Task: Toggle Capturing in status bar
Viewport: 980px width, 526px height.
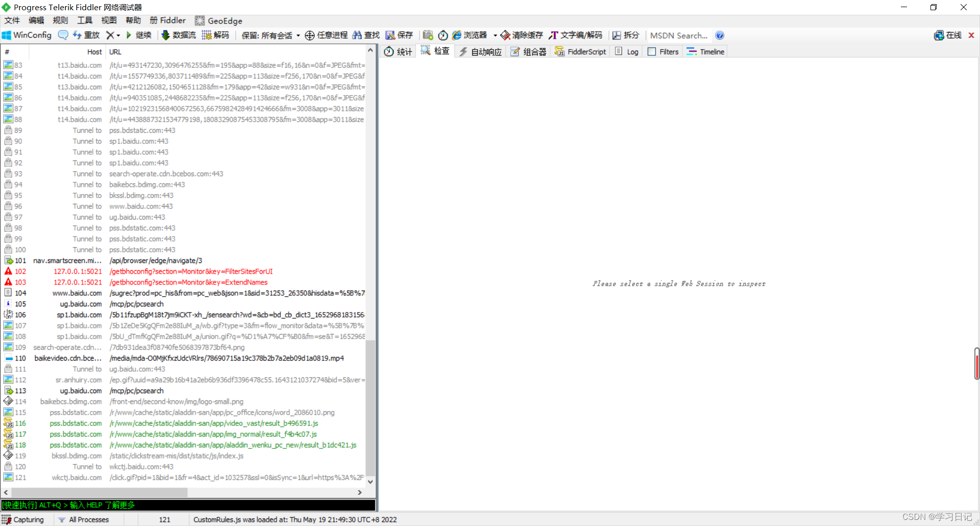Action: click(x=23, y=519)
